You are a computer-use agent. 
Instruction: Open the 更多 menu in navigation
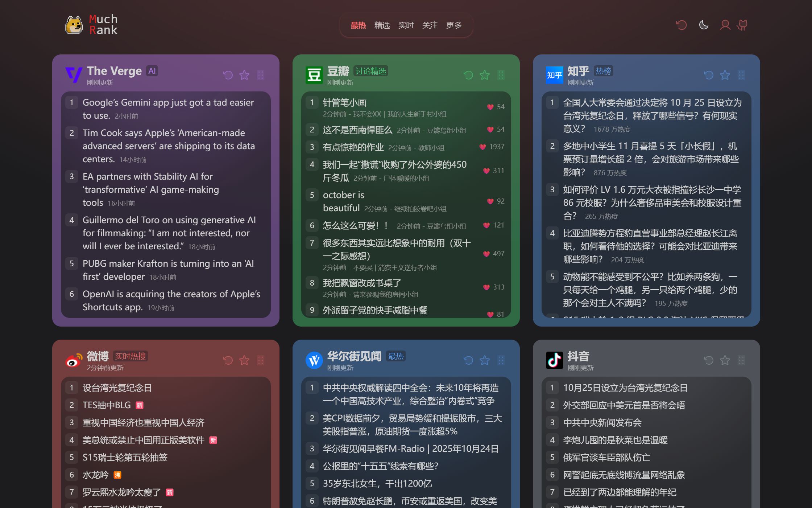(x=453, y=25)
